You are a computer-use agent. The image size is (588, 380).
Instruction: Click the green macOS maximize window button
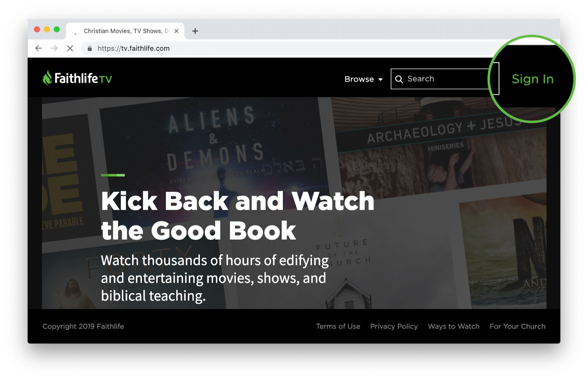57,29
